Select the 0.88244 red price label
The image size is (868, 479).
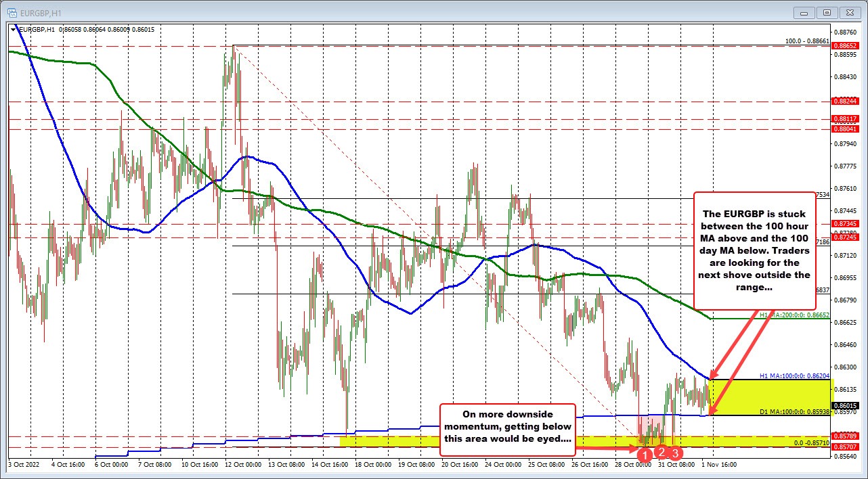(x=845, y=101)
